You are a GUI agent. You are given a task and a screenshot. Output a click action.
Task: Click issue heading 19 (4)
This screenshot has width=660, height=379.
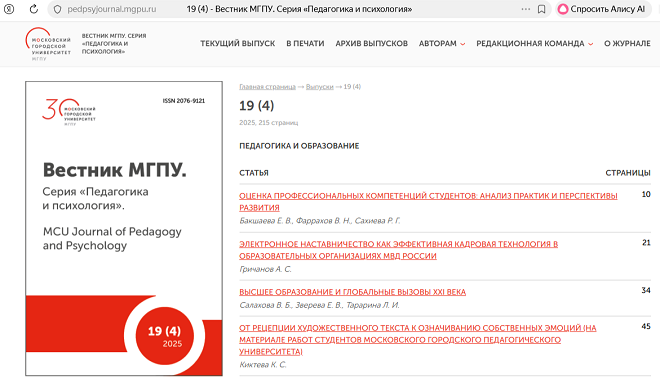(x=256, y=105)
